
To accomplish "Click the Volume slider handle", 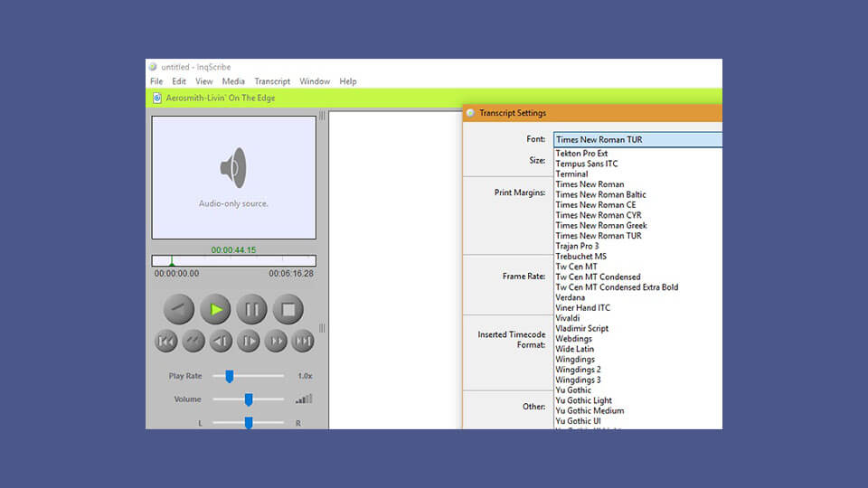I will [249, 399].
